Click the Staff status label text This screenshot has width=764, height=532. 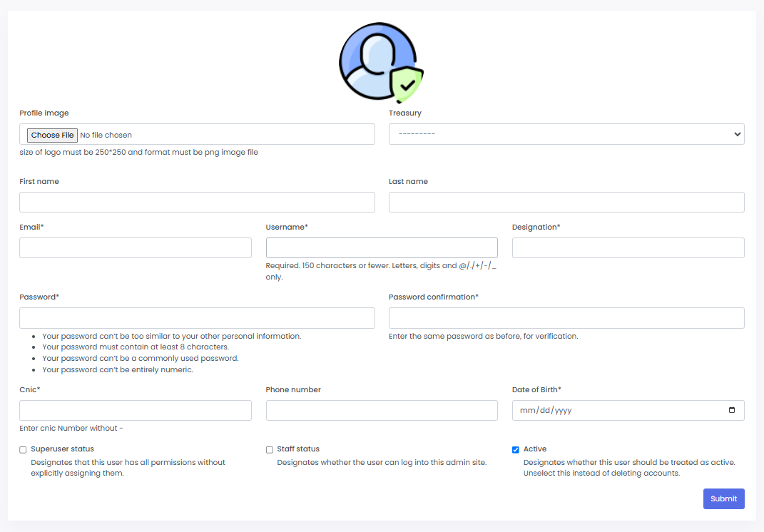[x=298, y=449]
